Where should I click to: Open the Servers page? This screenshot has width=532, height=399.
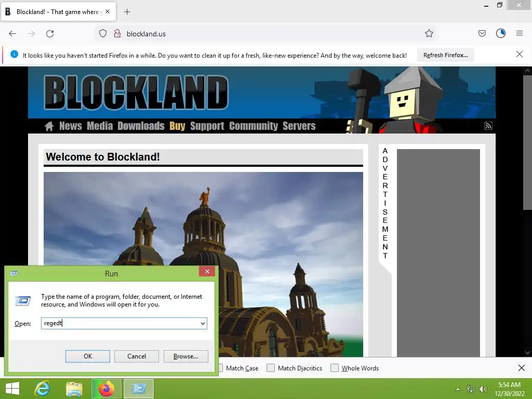click(x=299, y=126)
